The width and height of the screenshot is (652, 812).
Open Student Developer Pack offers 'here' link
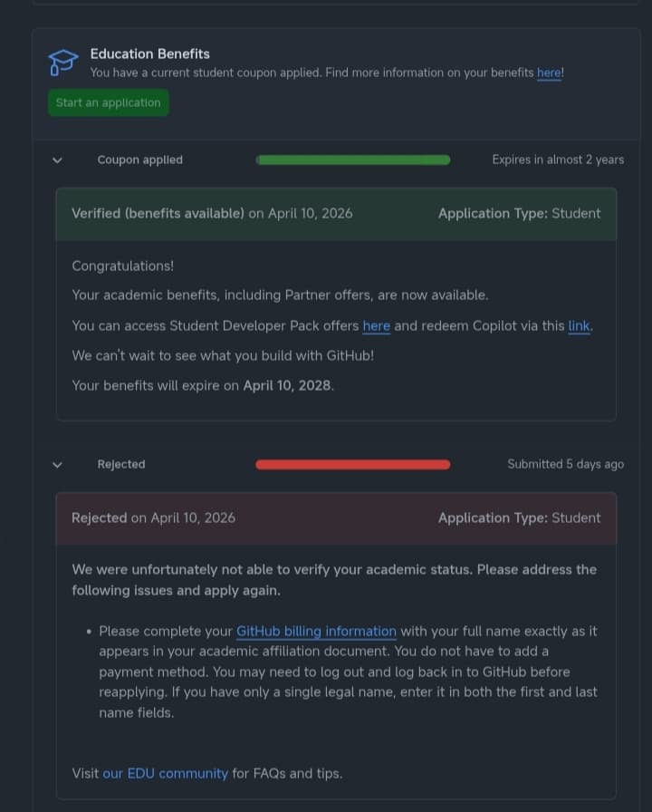[376, 325]
